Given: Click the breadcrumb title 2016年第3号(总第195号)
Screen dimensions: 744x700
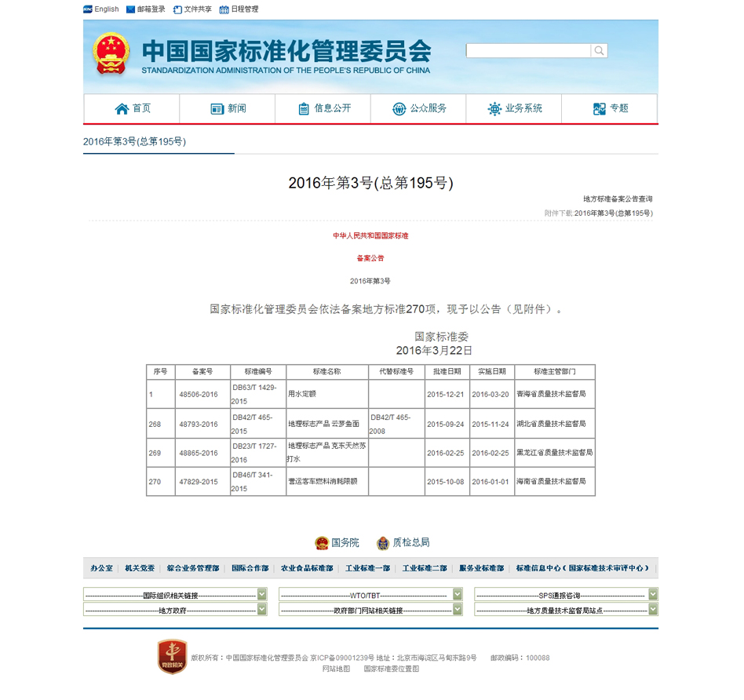Looking at the screenshot, I should click(134, 142).
